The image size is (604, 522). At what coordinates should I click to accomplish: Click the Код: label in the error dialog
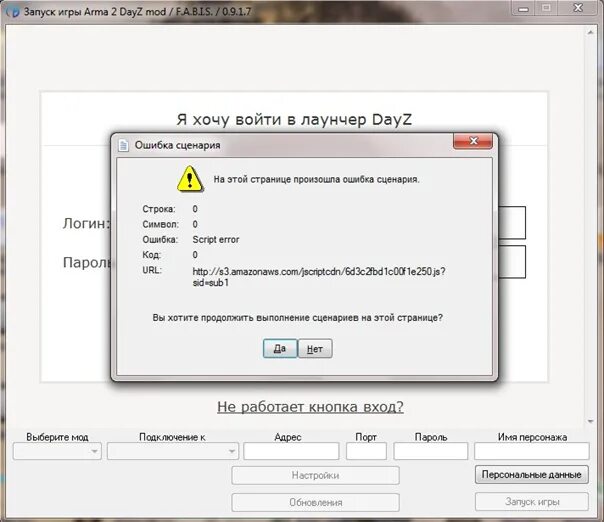[x=152, y=255]
